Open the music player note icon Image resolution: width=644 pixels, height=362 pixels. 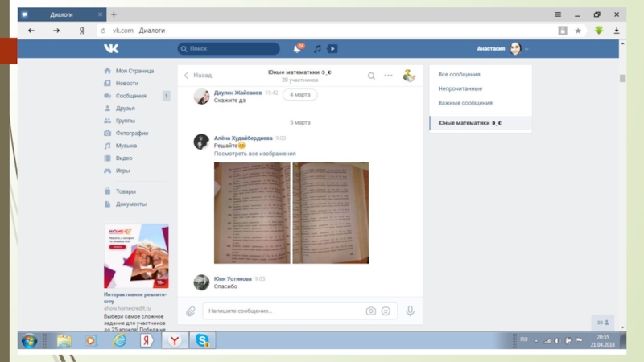317,49
